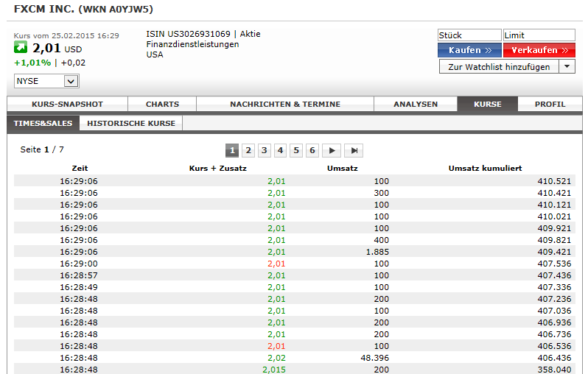Select page 1 in pagination
This screenshot has height=374, width=588.
pyautogui.click(x=232, y=151)
